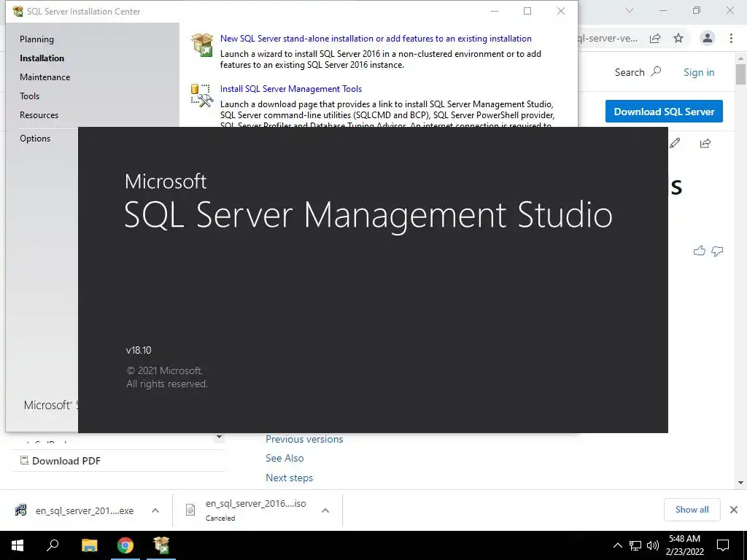The width and height of the screenshot is (747, 560).
Task: Click the Management Tools wrench icon
Action: click(x=202, y=96)
